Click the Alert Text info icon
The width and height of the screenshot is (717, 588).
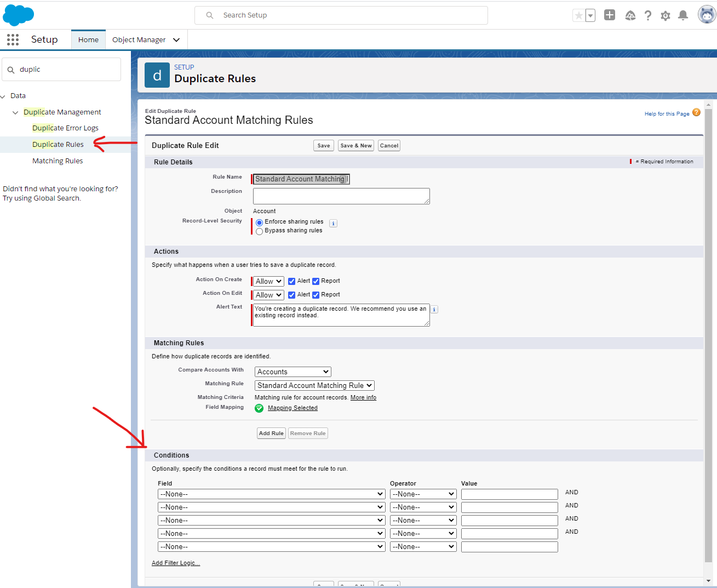coord(434,310)
